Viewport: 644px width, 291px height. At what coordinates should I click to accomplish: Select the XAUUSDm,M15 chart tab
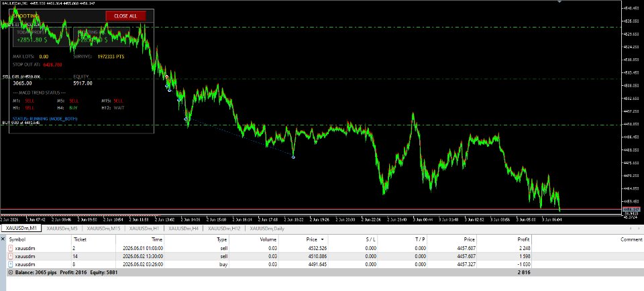coord(103,229)
